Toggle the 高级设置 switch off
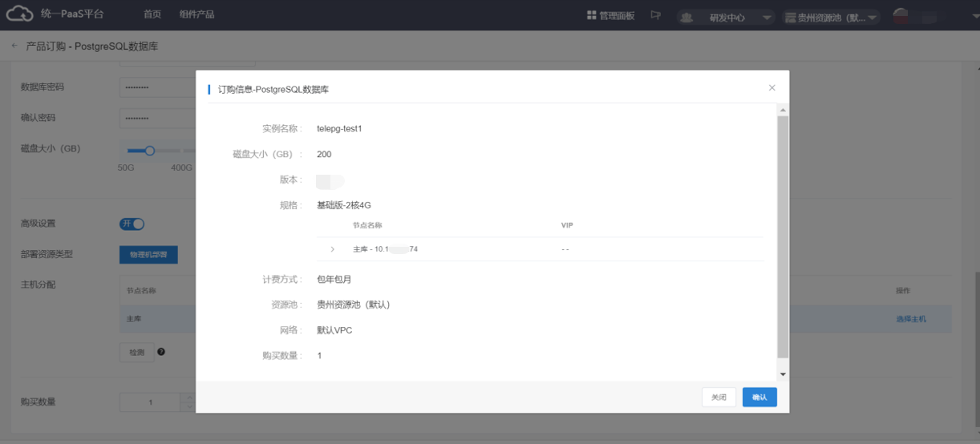Viewport: 980px width, 444px height. point(132,224)
